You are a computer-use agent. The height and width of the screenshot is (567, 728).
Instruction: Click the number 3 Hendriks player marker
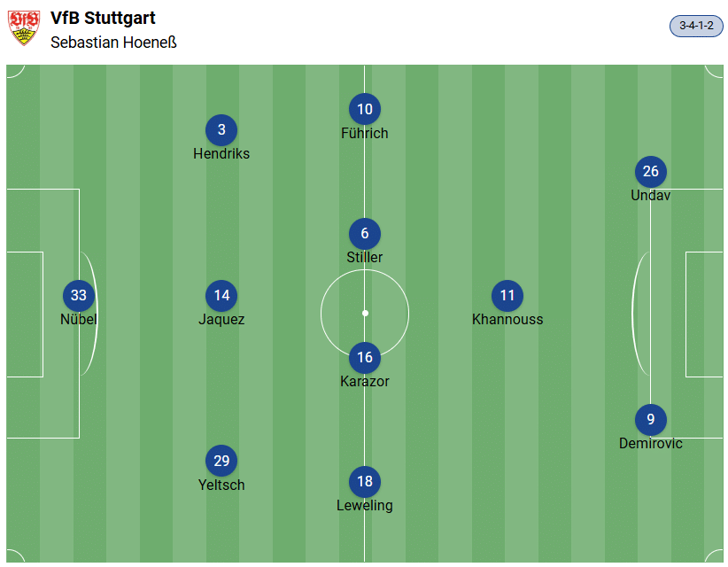coord(221,130)
